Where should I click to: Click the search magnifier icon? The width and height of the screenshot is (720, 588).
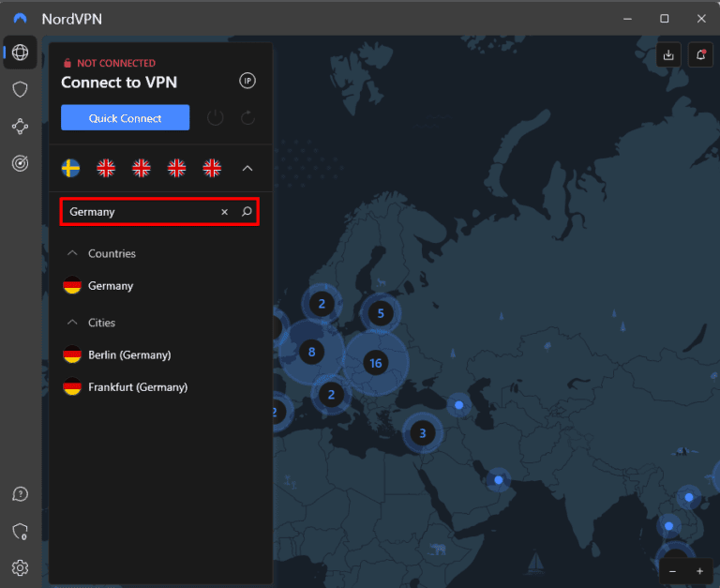click(x=247, y=212)
